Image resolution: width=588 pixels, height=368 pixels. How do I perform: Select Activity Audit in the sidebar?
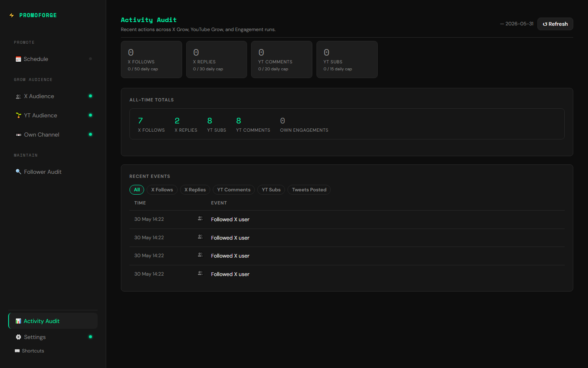(x=53, y=321)
